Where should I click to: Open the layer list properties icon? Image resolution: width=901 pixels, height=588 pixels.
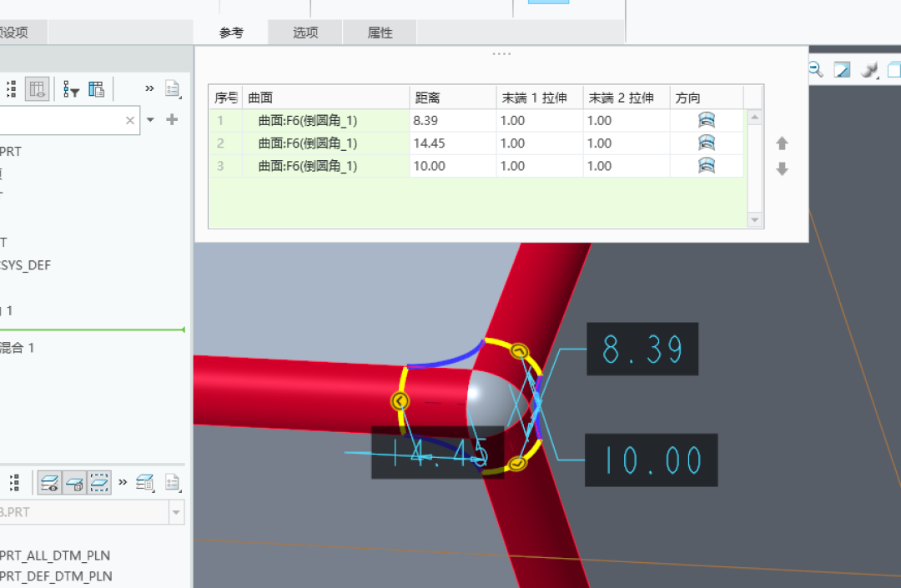point(145,483)
